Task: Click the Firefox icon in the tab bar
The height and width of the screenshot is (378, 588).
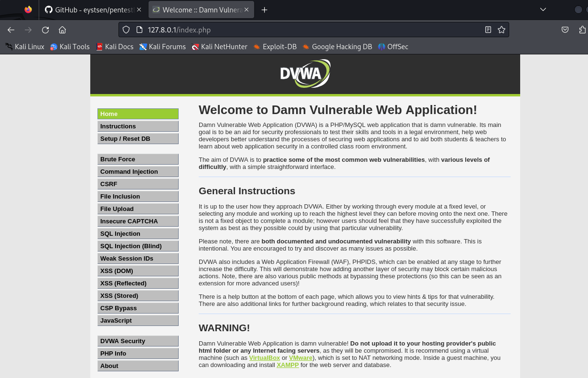Action: click(x=28, y=10)
